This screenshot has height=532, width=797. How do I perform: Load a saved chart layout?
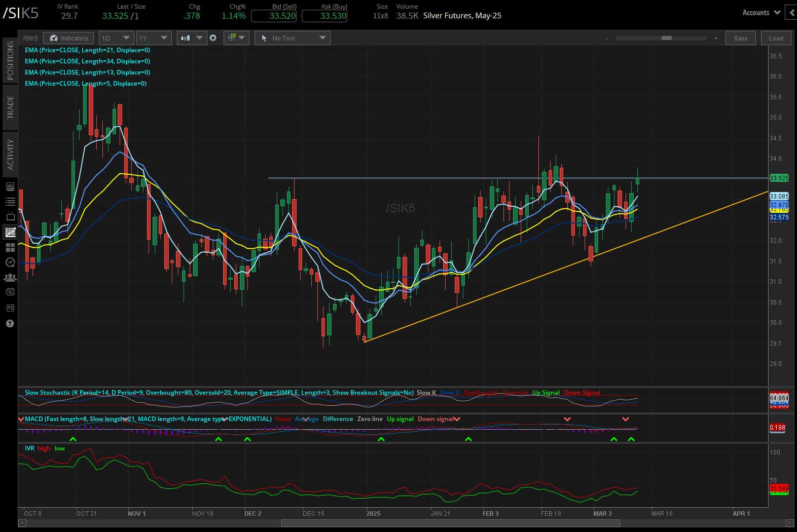pos(776,38)
